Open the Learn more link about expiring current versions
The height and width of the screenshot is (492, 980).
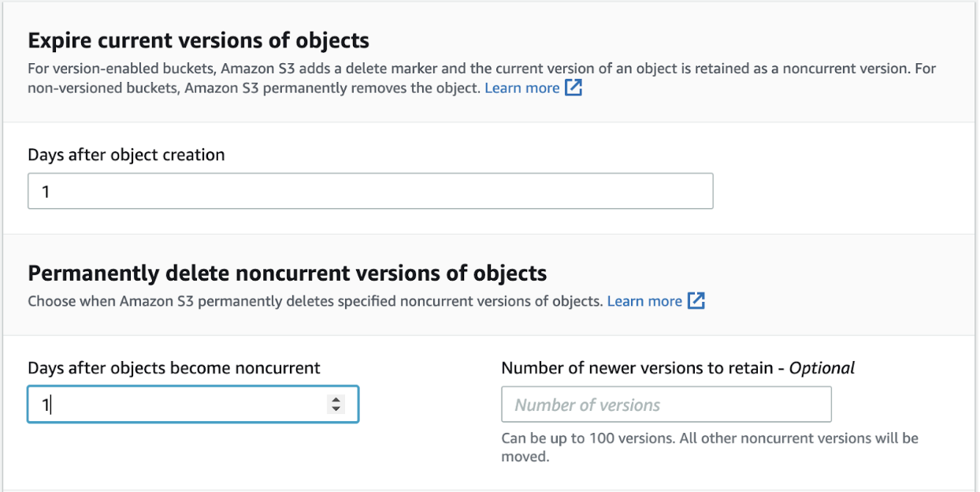(522, 88)
